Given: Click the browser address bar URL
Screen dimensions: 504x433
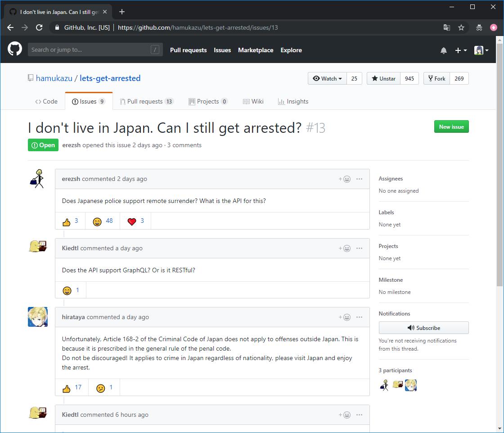Looking at the screenshot, I should tap(198, 27).
